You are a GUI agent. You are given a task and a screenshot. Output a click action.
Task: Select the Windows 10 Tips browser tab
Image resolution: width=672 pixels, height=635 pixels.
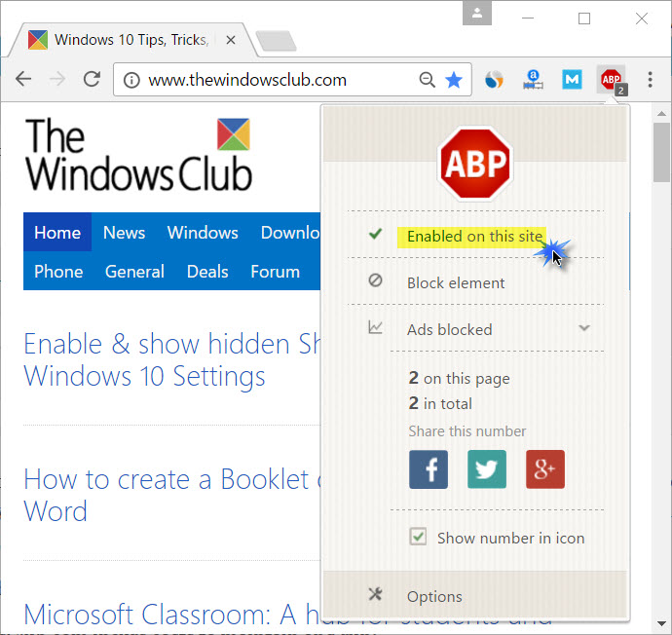131,40
